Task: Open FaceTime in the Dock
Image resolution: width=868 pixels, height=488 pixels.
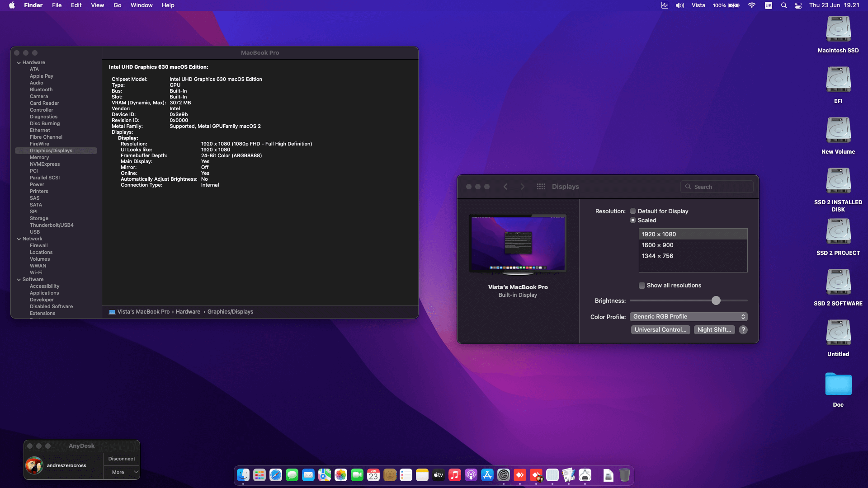Action: click(x=357, y=475)
